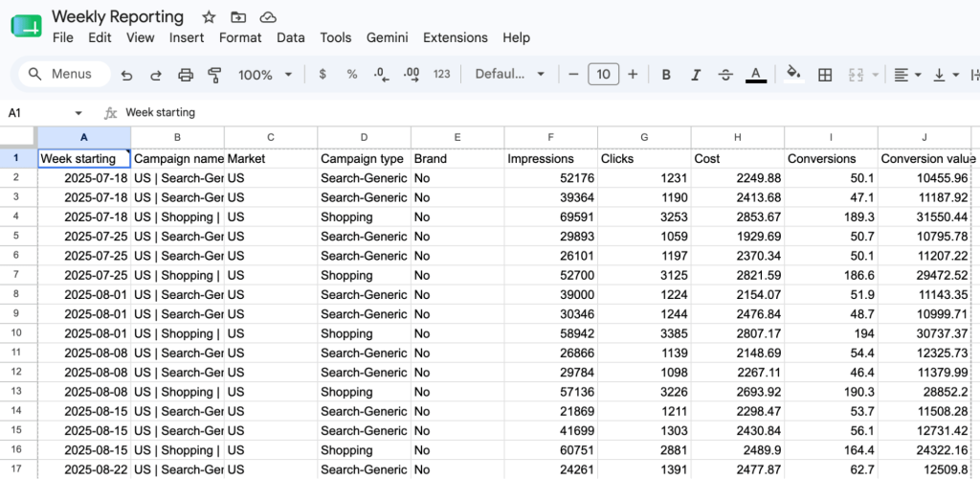Click the undo arrow
The height and width of the screenshot is (479, 980).
pos(127,75)
